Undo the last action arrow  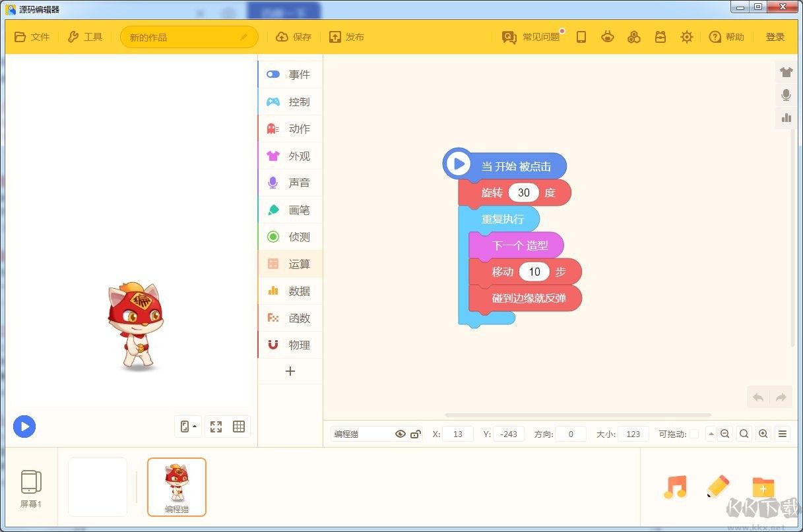click(x=758, y=398)
